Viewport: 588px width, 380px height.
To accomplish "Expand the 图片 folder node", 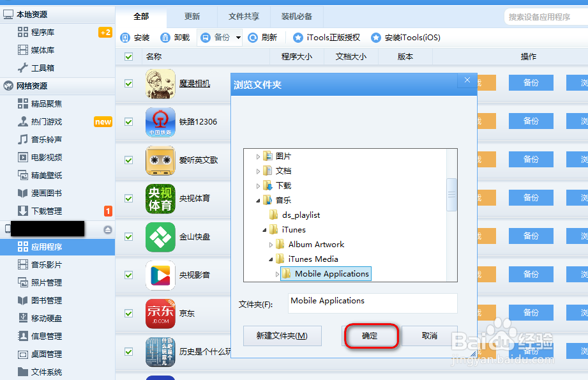I will tap(258, 155).
